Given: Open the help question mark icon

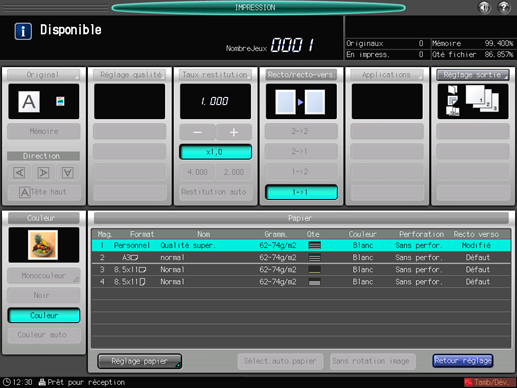Looking at the screenshot, I should [504, 7].
